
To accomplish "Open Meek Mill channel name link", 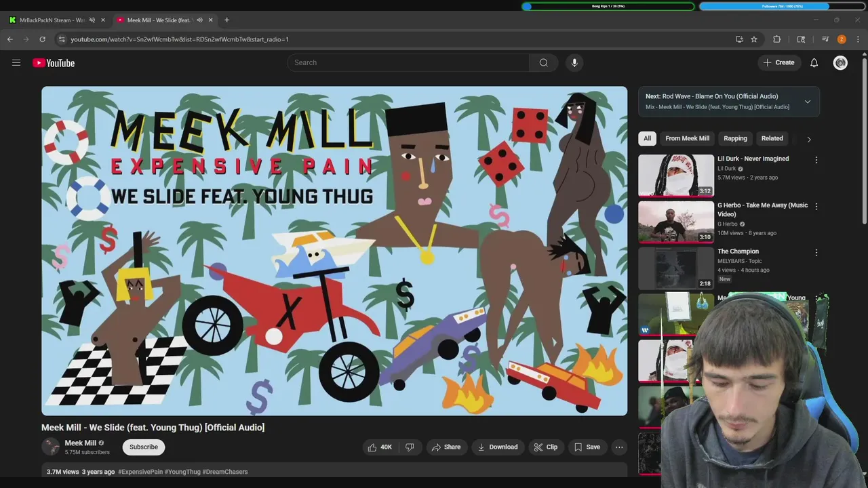I will 81,443.
